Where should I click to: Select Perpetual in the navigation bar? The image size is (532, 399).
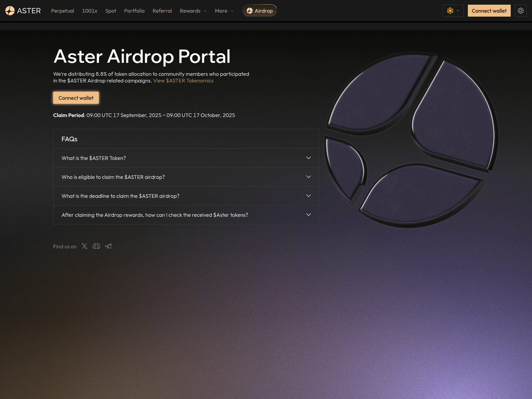click(62, 11)
